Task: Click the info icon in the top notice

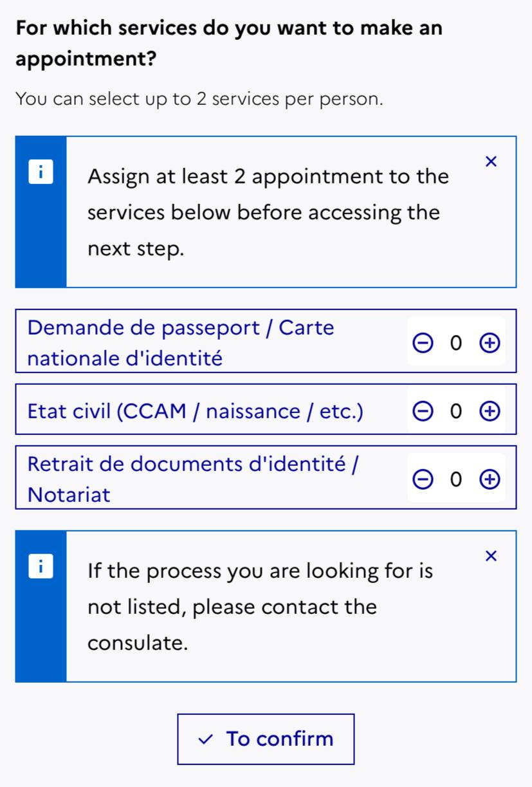Action: click(x=41, y=173)
